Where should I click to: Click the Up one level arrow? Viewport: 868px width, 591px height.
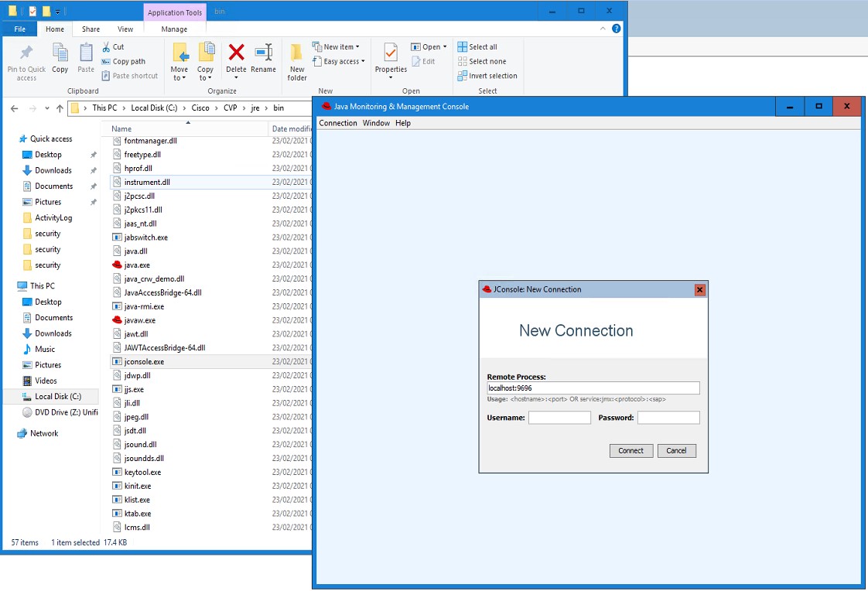(60, 108)
